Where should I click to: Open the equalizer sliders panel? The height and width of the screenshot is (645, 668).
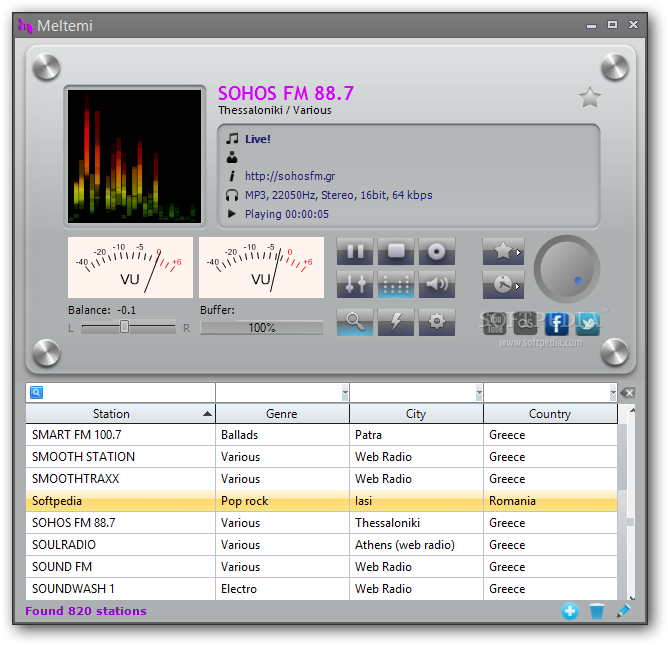(354, 284)
